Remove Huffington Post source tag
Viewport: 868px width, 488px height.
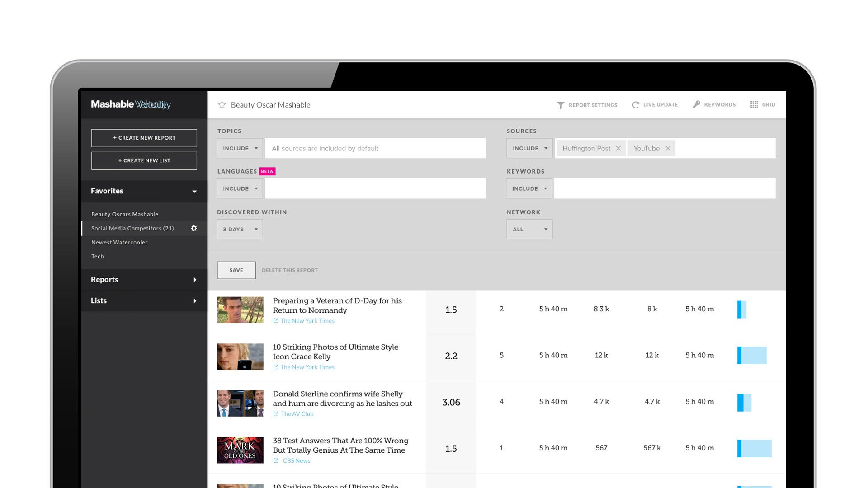coord(618,148)
